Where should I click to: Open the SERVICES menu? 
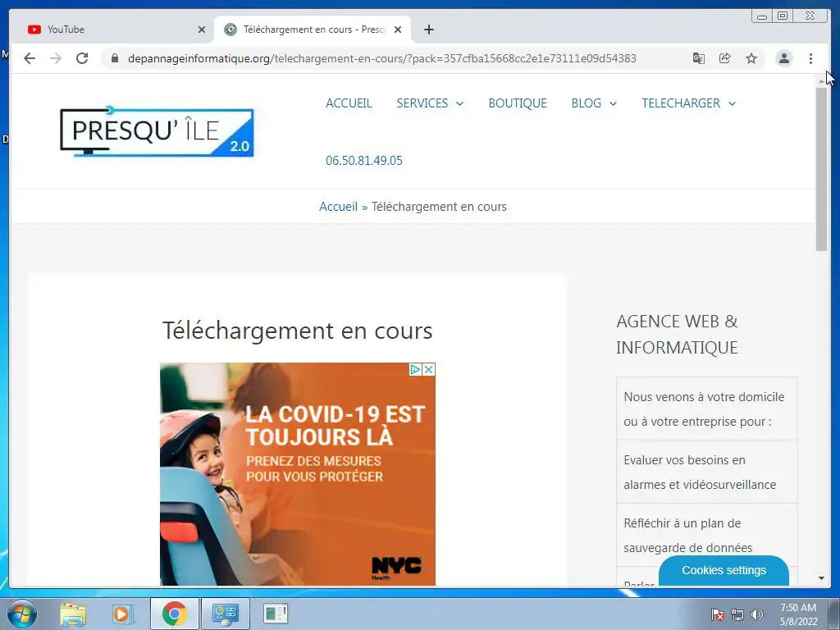tap(422, 103)
